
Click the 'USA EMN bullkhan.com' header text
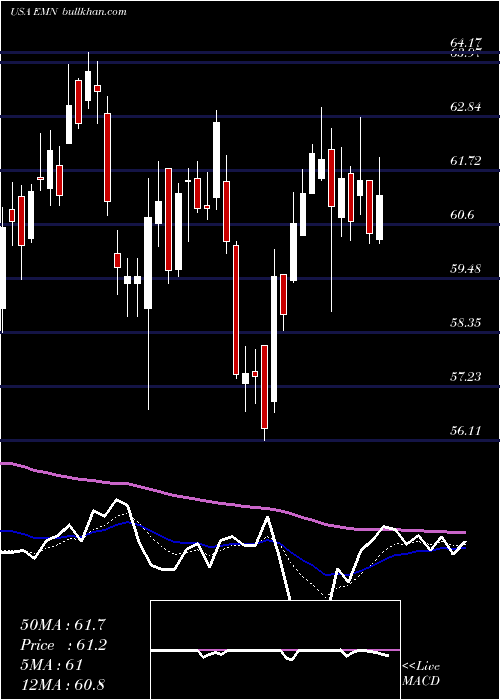pyautogui.click(x=68, y=12)
